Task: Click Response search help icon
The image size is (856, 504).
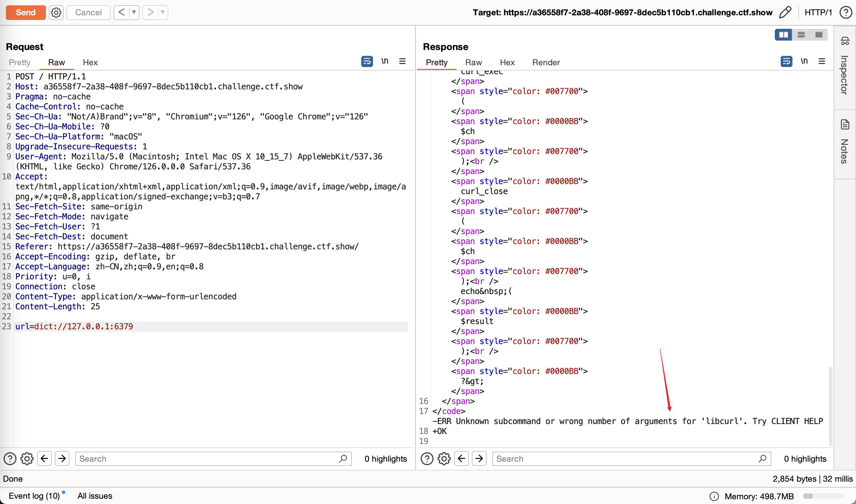Action: (x=427, y=459)
